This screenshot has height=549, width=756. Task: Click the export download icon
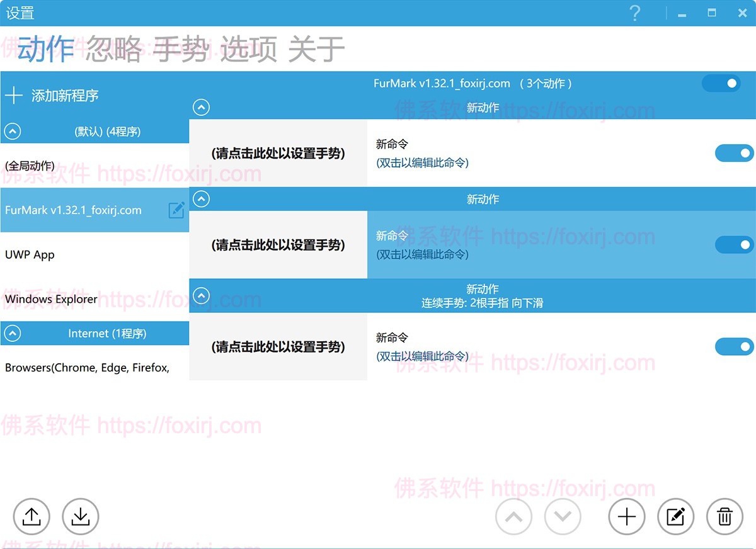pos(80,516)
